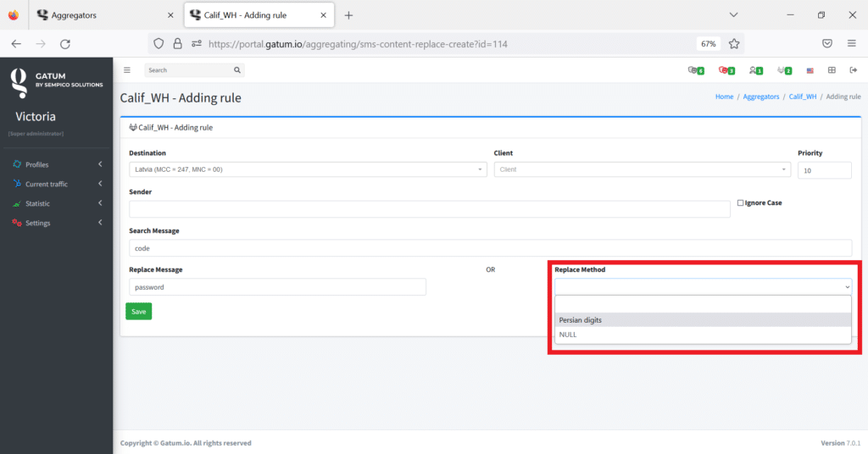Click the Replace Message field containing password
868x454 pixels.
point(277,287)
